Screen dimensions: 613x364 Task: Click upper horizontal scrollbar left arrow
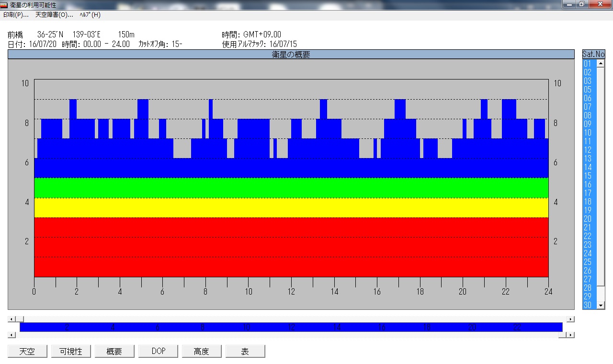[x=12, y=319]
